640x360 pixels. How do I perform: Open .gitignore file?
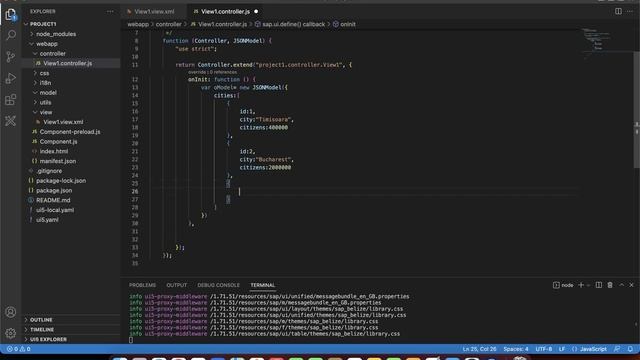point(49,171)
